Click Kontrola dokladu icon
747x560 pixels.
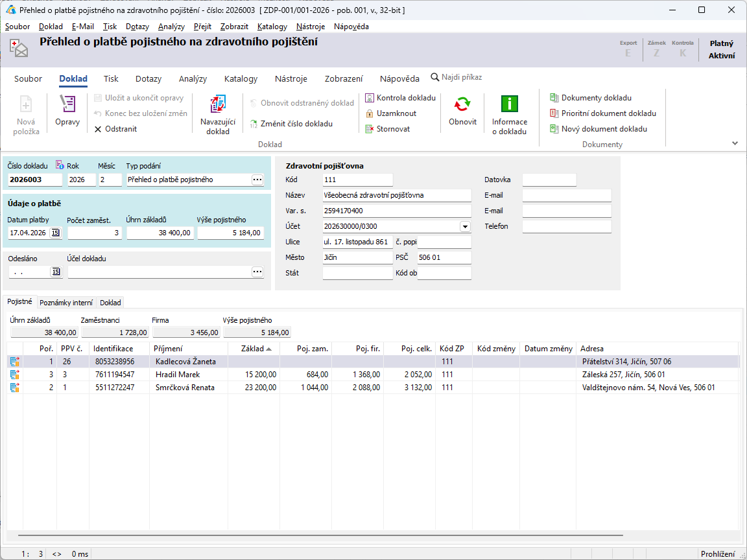tap(369, 98)
